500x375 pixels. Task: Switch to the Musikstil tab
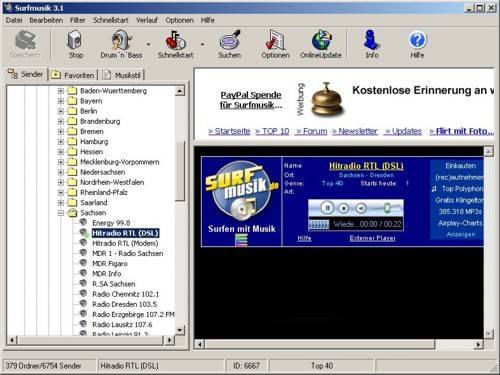[x=122, y=75]
